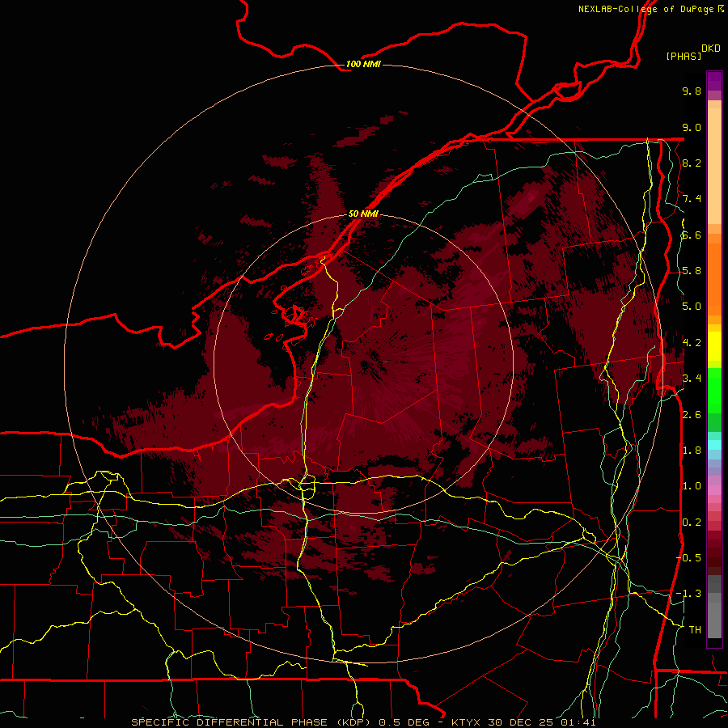
Task: Click the 4.2 legend value
Action: coord(692,343)
